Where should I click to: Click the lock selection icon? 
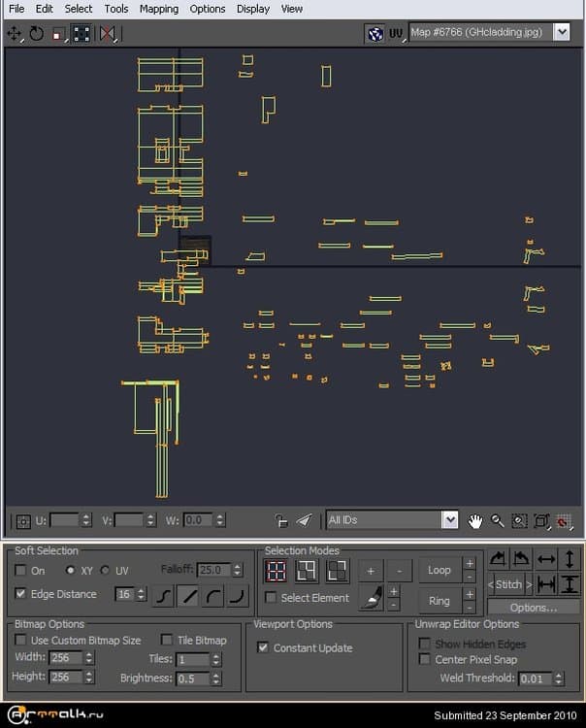281,521
